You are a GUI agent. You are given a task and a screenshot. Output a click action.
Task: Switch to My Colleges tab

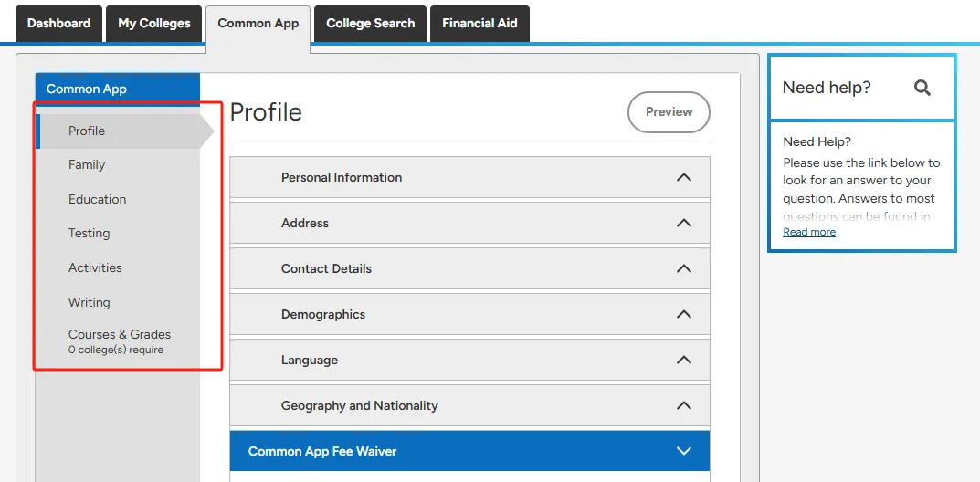(x=154, y=24)
